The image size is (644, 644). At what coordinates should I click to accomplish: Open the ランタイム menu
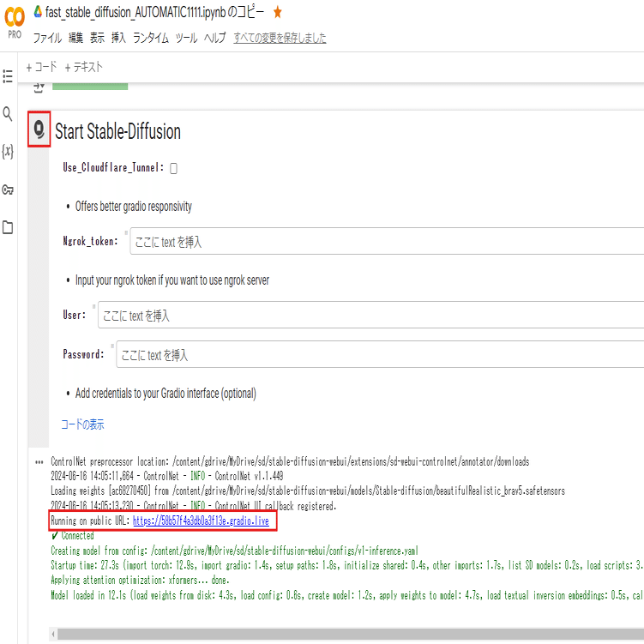tap(151, 38)
